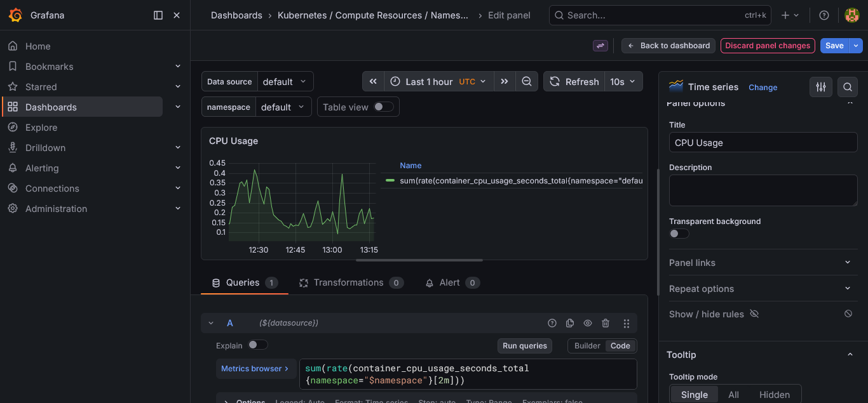This screenshot has height=403, width=868.
Task: Open the Kubernetes Compute Resources breadcrumb
Action: point(373,15)
